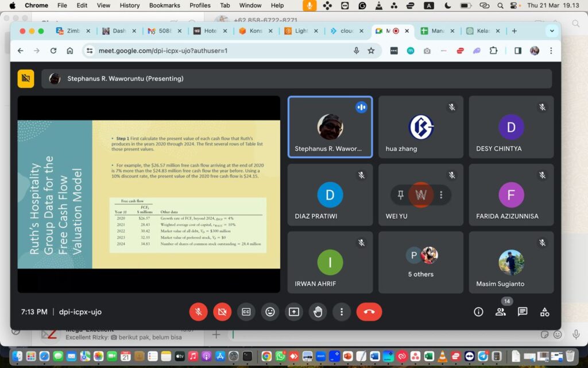The width and height of the screenshot is (588, 368).
Task: Open the Edit menu in menu bar
Action: click(x=82, y=5)
